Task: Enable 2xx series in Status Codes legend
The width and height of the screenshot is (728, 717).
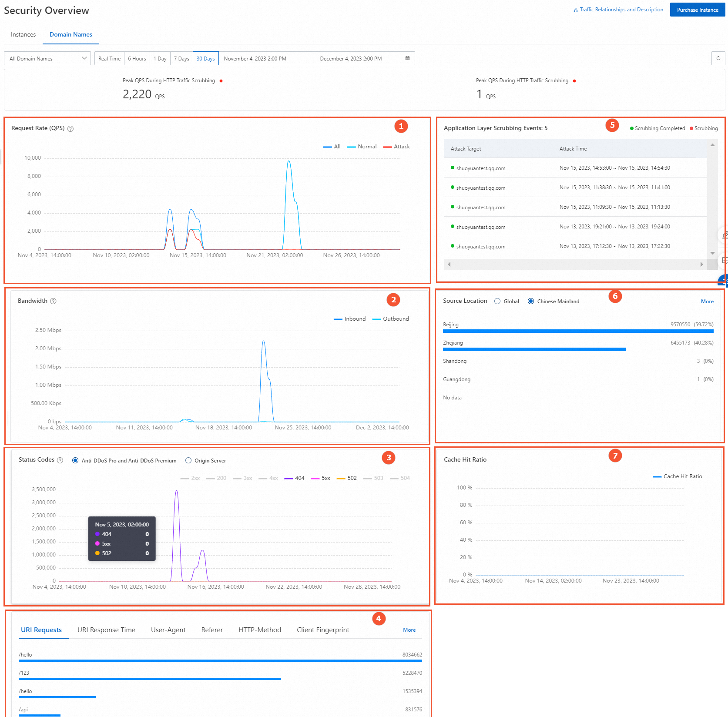Action: [x=190, y=478]
